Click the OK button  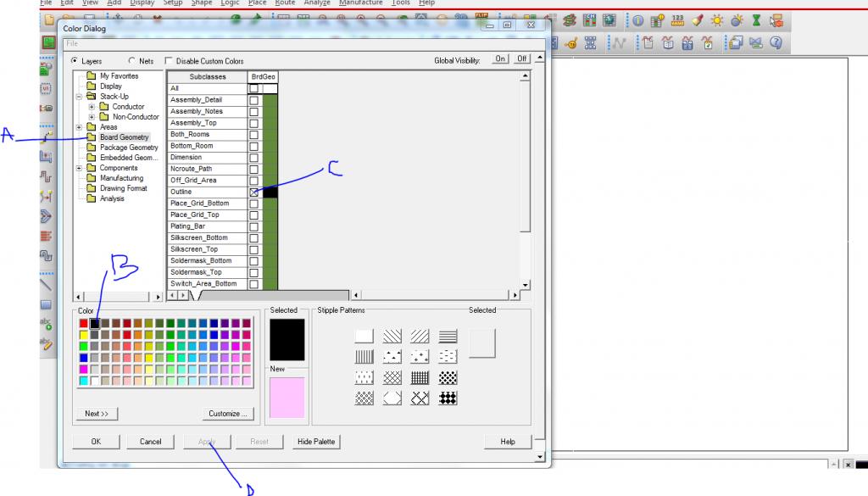click(96, 442)
